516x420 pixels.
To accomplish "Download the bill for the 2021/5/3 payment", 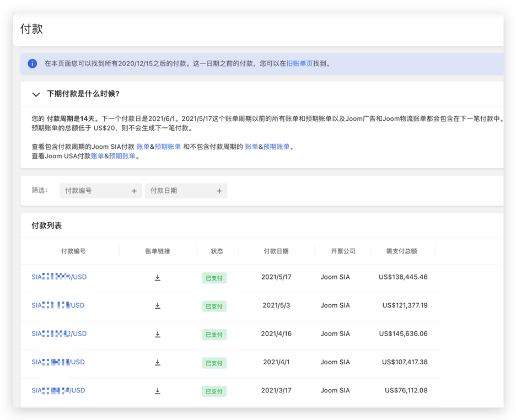I will tap(157, 305).
